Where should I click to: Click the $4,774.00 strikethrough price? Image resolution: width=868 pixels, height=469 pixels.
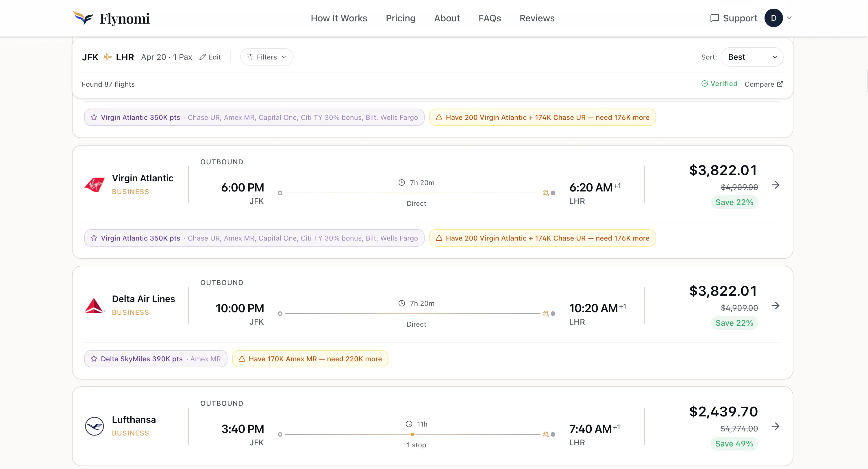pos(739,429)
